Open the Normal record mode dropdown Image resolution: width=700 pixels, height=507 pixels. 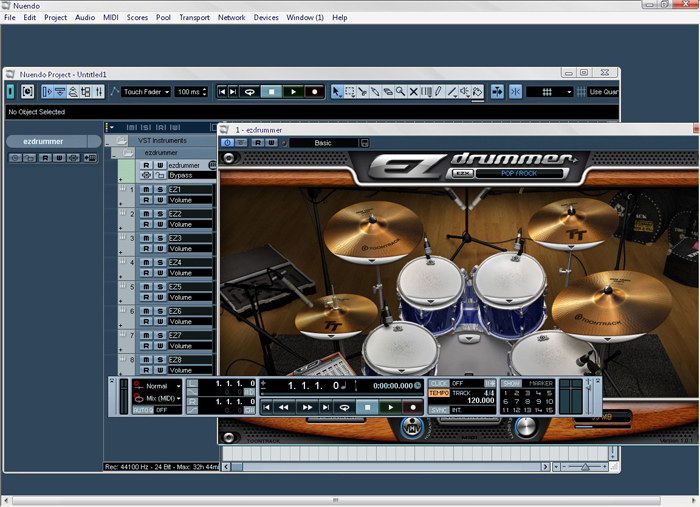tap(162, 386)
